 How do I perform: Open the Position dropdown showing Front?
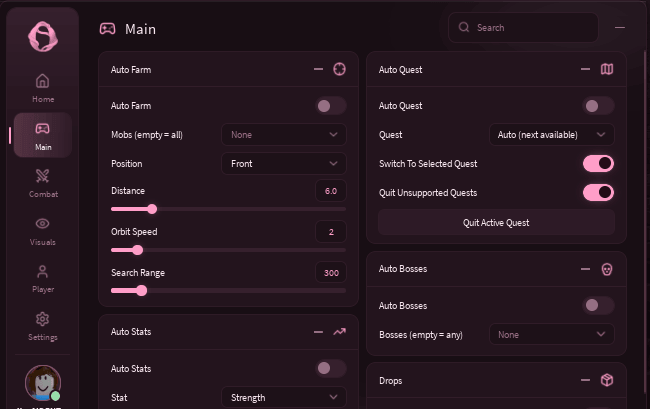coord(284,164)
